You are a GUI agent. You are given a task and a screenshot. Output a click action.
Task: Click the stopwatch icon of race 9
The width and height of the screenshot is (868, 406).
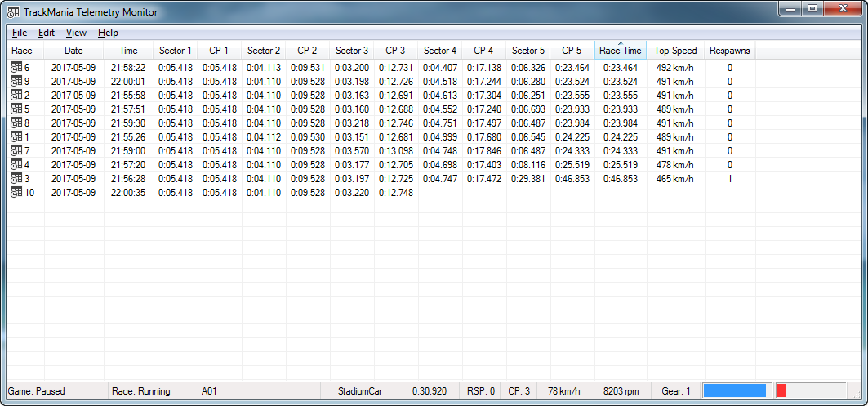pyautogui.click(x=16, y=82)
